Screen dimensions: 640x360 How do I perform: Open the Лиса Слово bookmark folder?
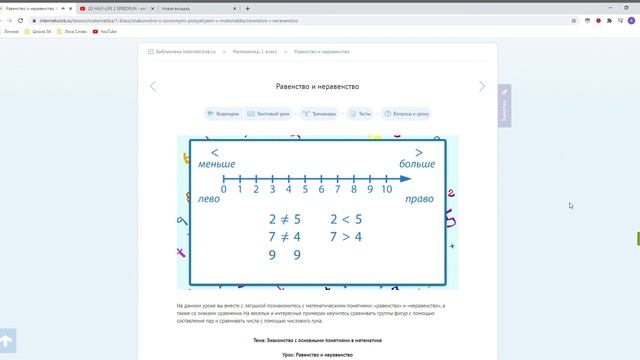tap(72, 31)
